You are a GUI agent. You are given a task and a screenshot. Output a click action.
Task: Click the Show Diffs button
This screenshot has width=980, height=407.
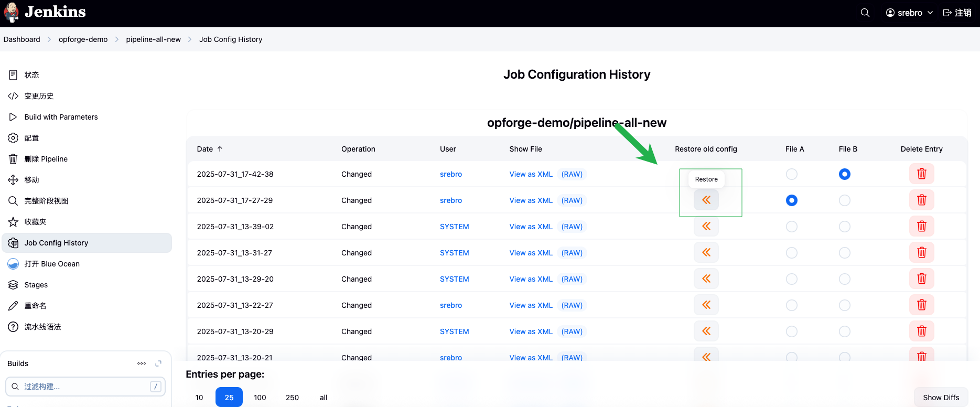click(x=941, y=398)
